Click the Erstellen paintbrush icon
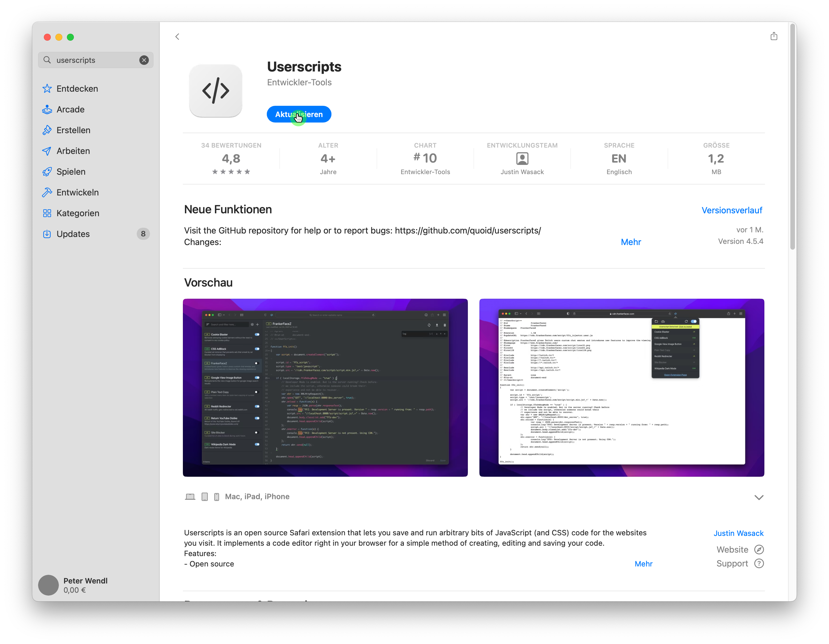Viewport: 829px width, 644px height. [x=47, y=130]
